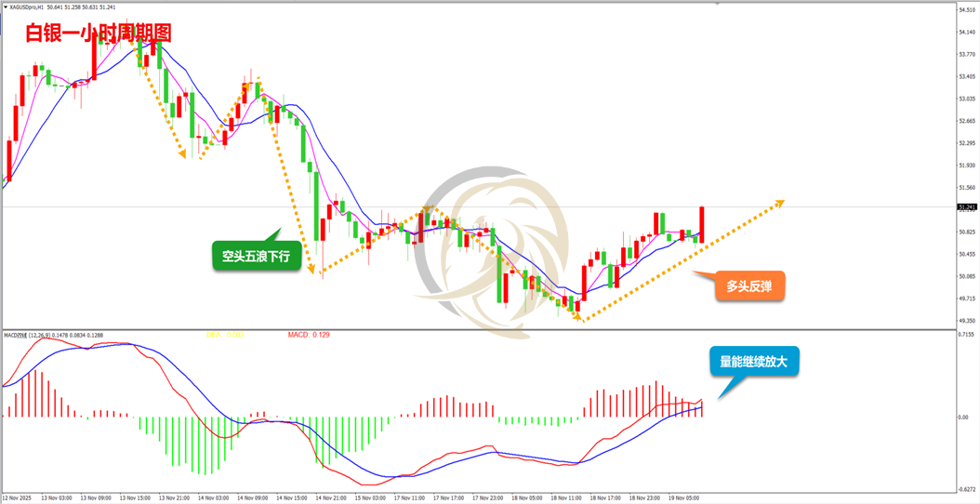Click the 18 Nov 11:00 time label
The image size is (980, 504).
[x=565, y=498]
